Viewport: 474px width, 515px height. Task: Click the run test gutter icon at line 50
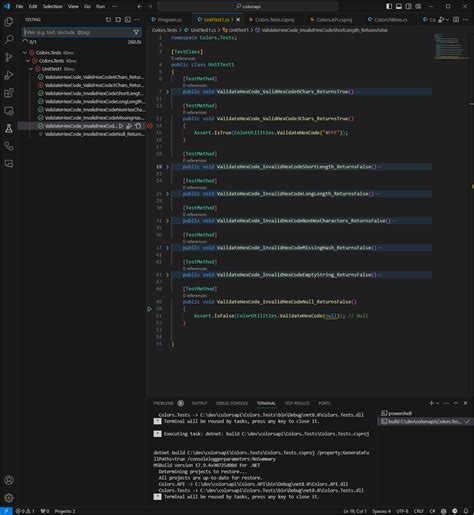point(150,309)
